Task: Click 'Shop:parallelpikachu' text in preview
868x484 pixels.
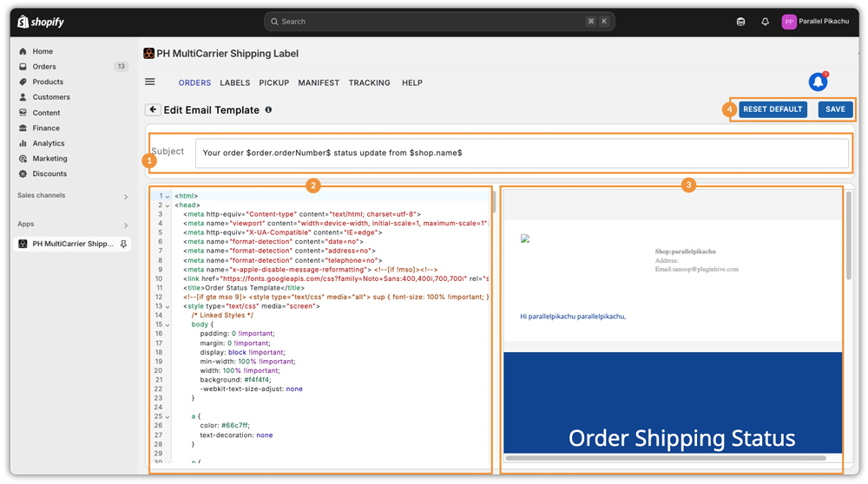Action: point(686,252)
